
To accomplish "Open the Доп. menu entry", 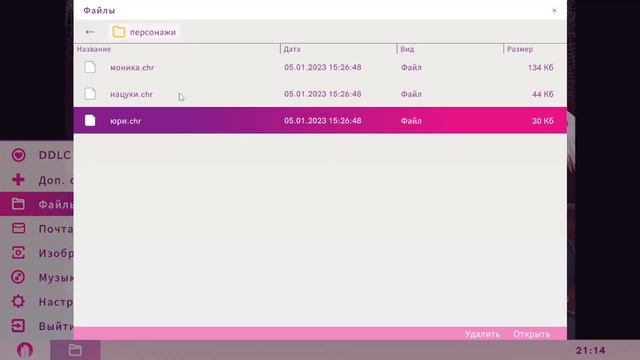I will (x=56, y=180).
